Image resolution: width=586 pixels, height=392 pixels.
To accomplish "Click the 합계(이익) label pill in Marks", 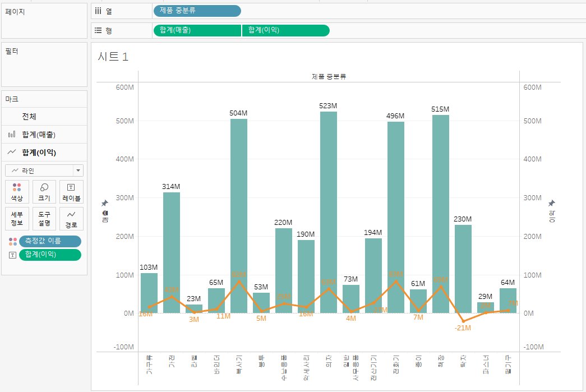I will click(x=50, y=255).
